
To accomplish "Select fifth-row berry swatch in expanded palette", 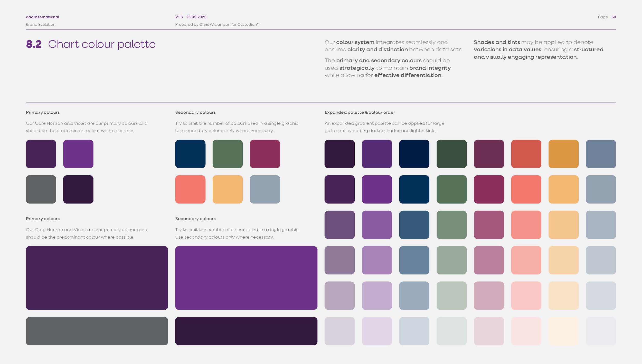I will coord(489,296).
